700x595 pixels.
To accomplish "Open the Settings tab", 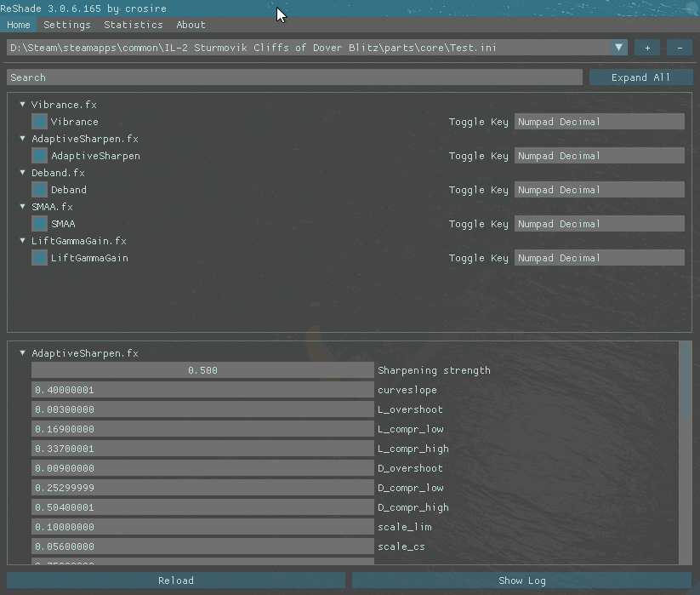I will [66, 25].
